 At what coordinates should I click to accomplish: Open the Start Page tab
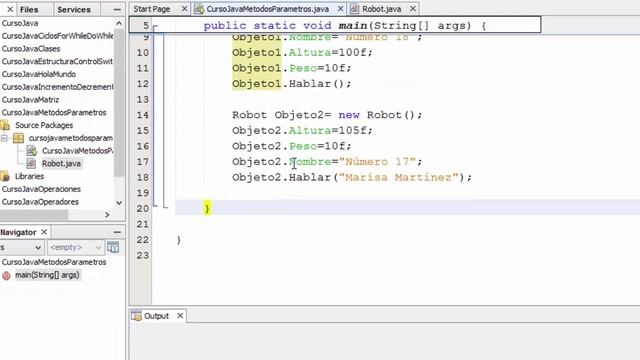(x=152, y=9)
